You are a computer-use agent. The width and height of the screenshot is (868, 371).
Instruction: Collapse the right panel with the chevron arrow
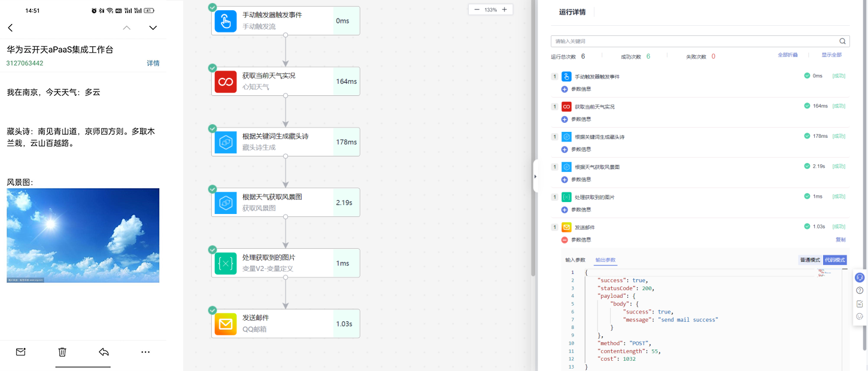pyautogui.click(x=535, y=176)
